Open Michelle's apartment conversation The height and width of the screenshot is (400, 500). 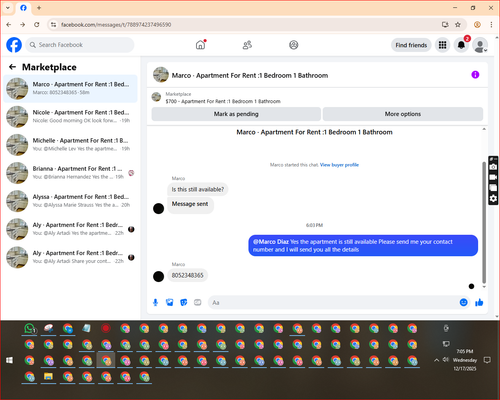[70, 145]
